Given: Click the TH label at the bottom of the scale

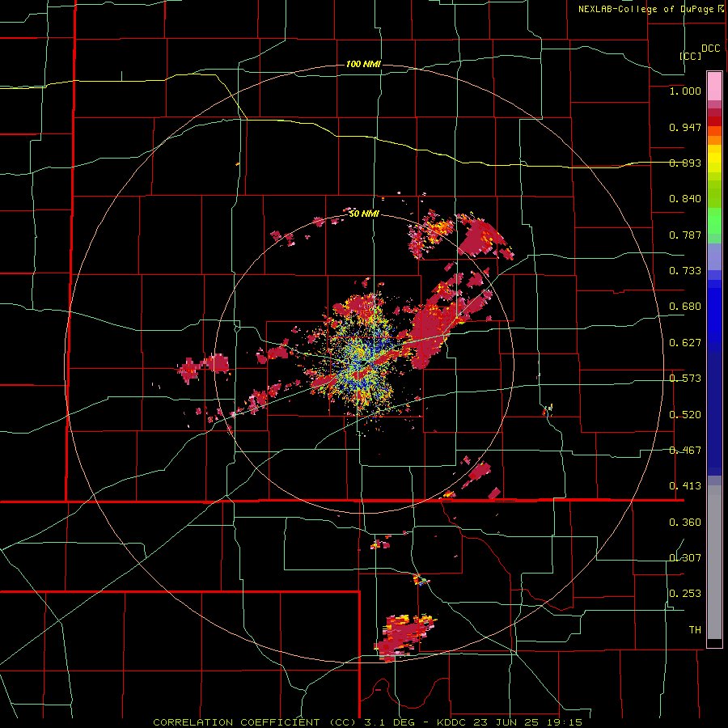Looking at the screenshot, I should pos(695,630).
